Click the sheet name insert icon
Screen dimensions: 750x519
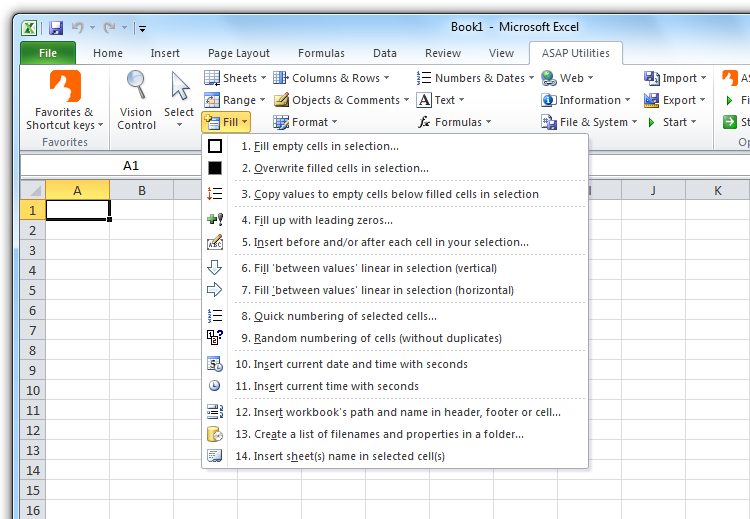pos(214,456)
